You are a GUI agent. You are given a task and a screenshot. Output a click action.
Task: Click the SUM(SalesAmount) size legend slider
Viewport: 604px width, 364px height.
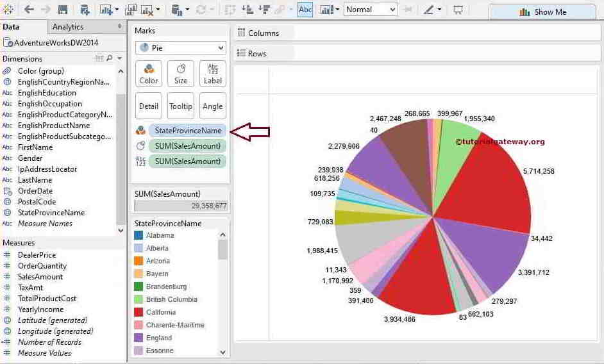click(x=181, y=206)
